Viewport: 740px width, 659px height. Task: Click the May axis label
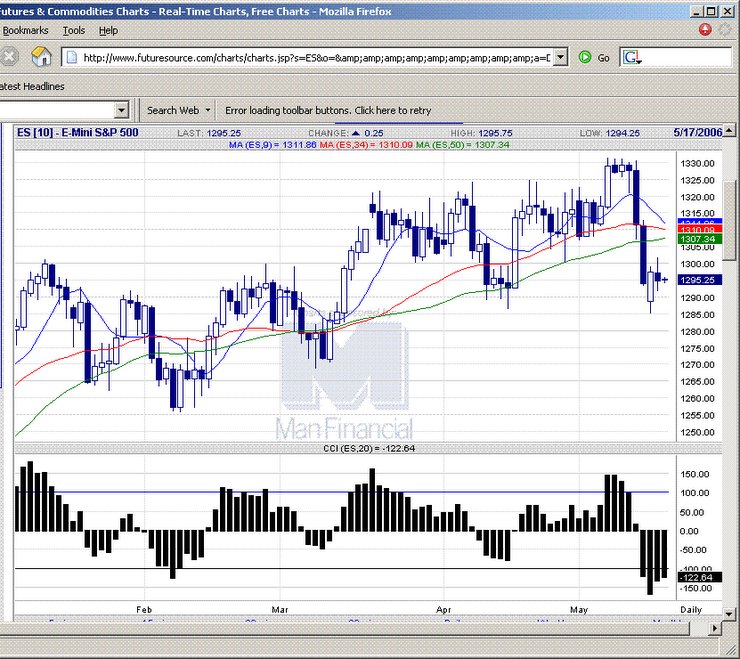(x=579, y=610)
